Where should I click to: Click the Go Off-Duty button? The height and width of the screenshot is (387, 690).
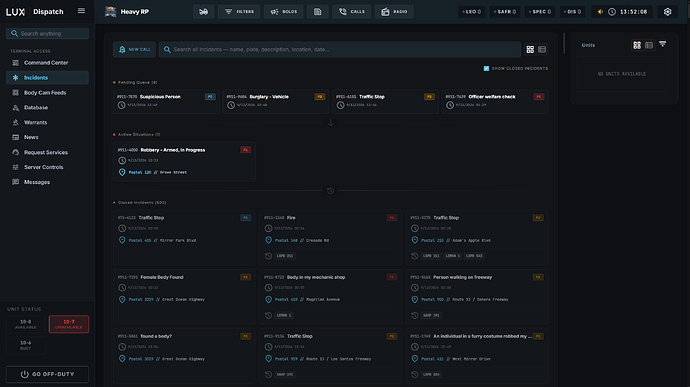(48, 374)
